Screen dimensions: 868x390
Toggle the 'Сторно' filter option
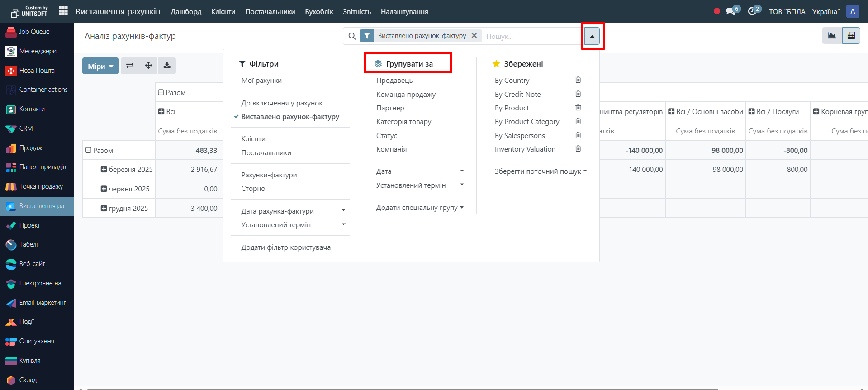coord(253,189)
